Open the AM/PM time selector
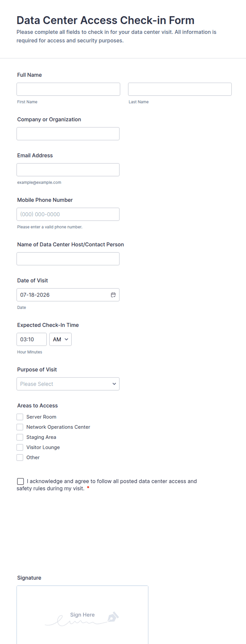Viewport: 246px width, 644px height. pos(60,339)
